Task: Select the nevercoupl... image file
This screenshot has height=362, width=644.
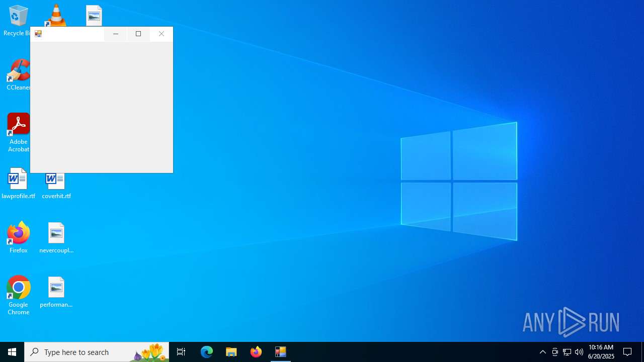Action: point(56,238)
